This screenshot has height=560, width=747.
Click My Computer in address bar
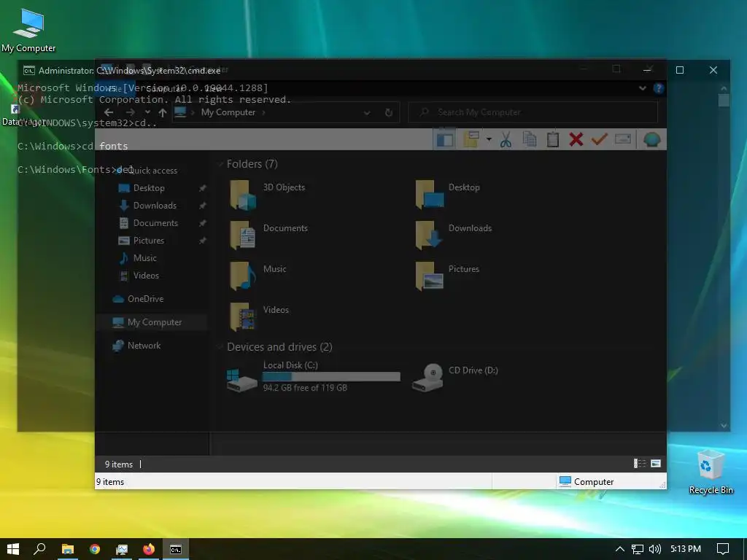(228, 112)
